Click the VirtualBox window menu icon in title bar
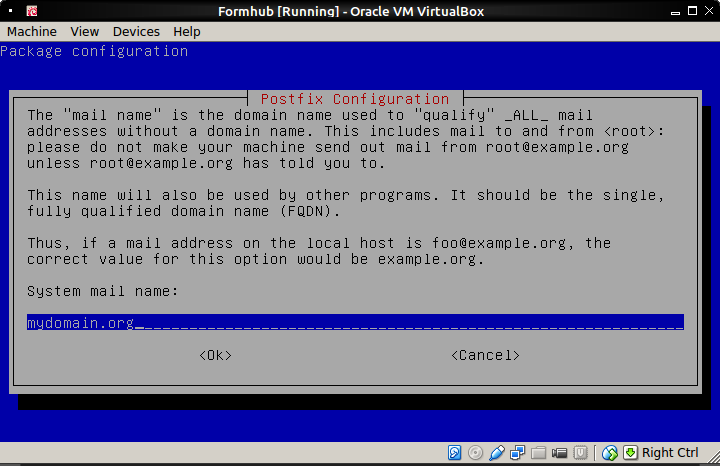Image resolution: width=720 pixels, height=466 pixels. click(x=32, y=11)
